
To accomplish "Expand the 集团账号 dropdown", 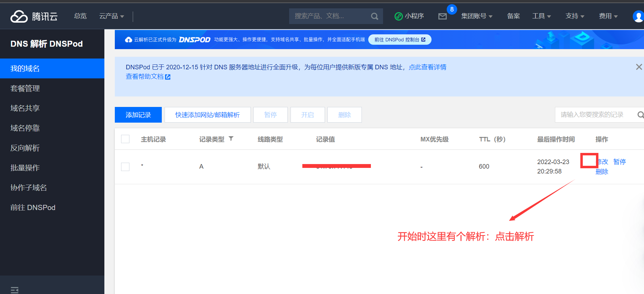I will pyautogui.click(x=477, y=16).
